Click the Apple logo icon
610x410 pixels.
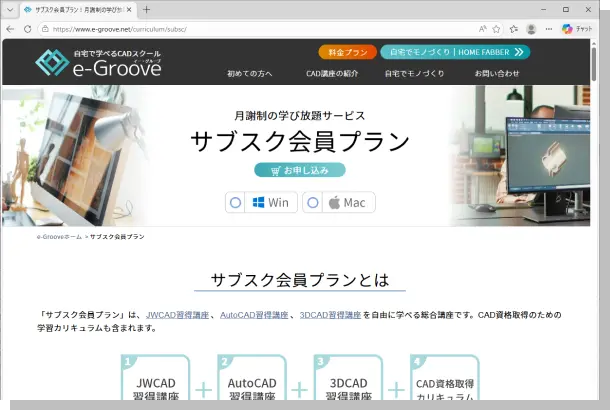pyautogui.click(x=334, y=203)
